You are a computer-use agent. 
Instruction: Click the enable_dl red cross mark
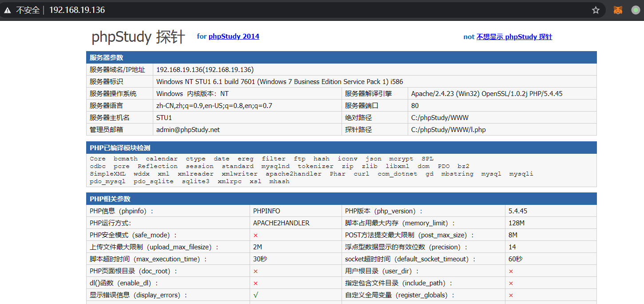(x=255, y=283)
